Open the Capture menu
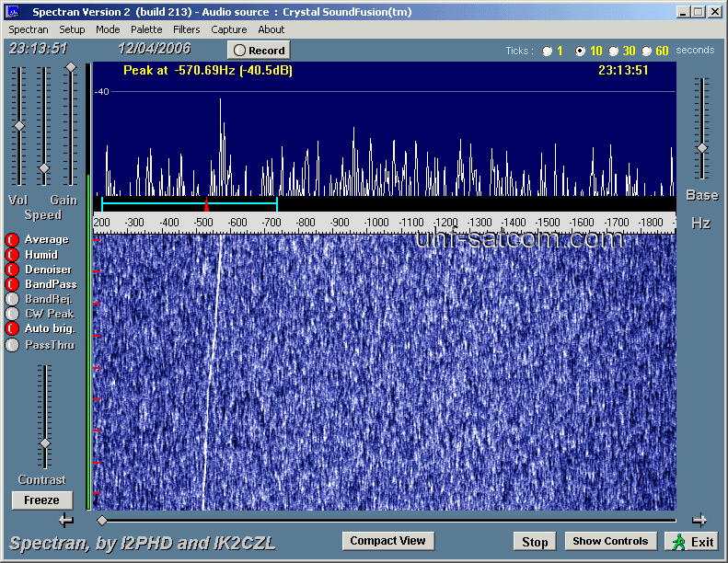The image size is (728, 563). coord(229,29)
